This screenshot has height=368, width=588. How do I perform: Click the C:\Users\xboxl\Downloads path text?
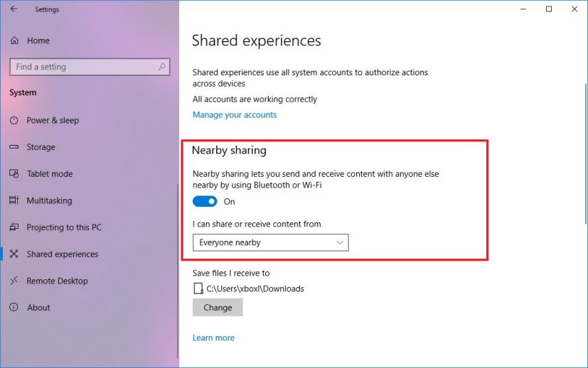[x=255, y=288]
